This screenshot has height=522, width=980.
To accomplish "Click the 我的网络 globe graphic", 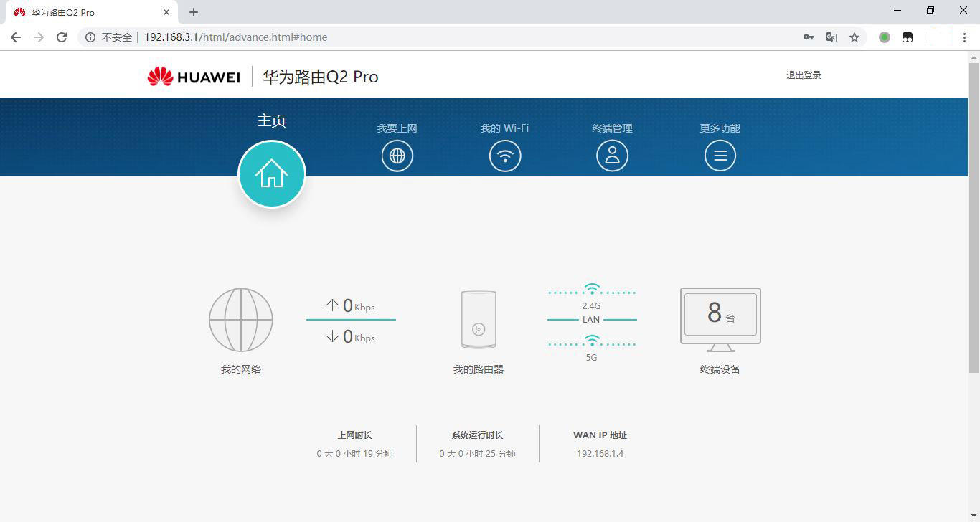I will click(x=241, y=320).
